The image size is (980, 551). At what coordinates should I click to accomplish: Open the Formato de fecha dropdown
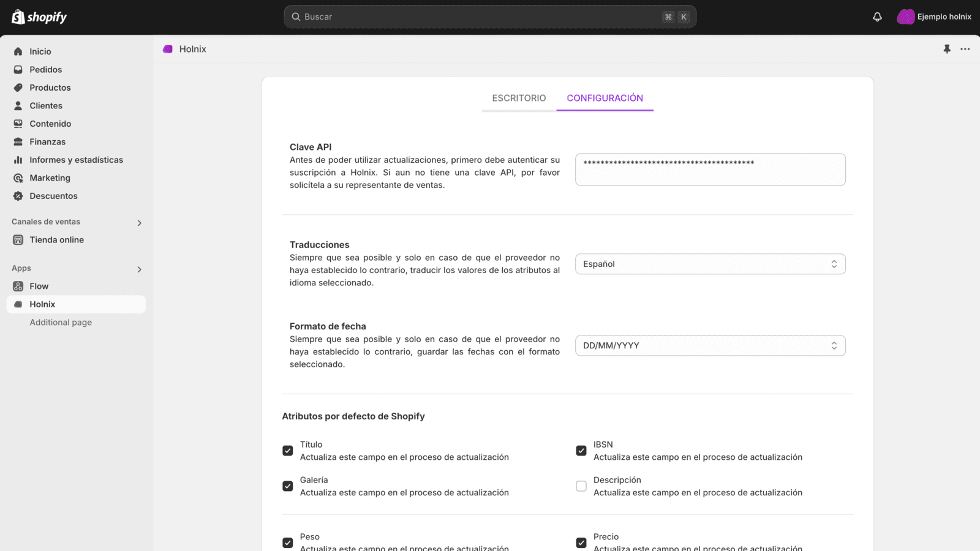710,345
